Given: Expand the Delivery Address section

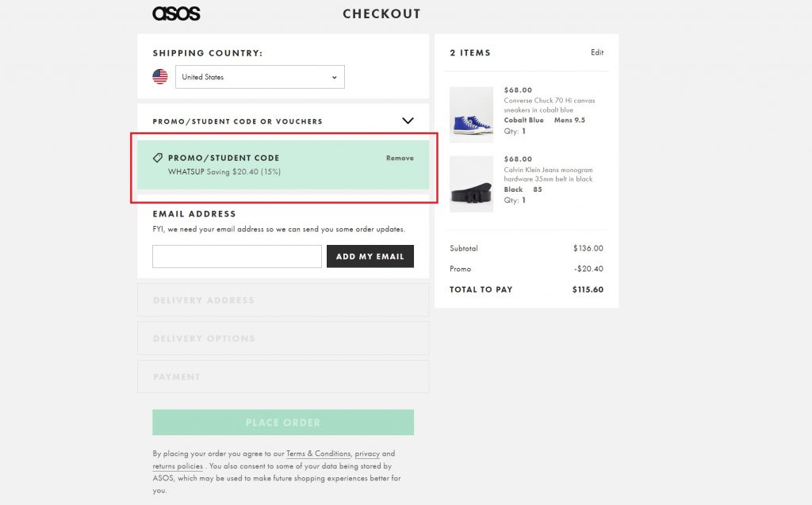Looking at the screenshot, I should coord(283,300).
